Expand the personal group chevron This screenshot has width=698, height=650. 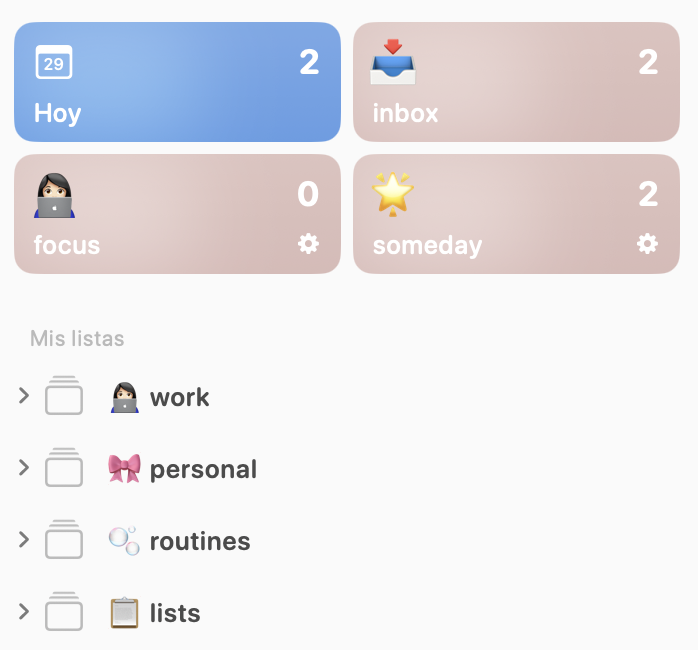tap(24, 468)
